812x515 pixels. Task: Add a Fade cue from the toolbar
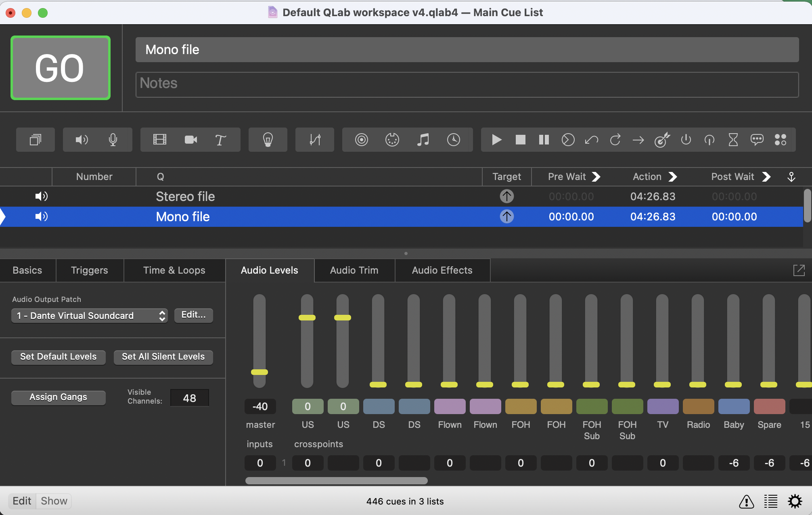[314, 140]
